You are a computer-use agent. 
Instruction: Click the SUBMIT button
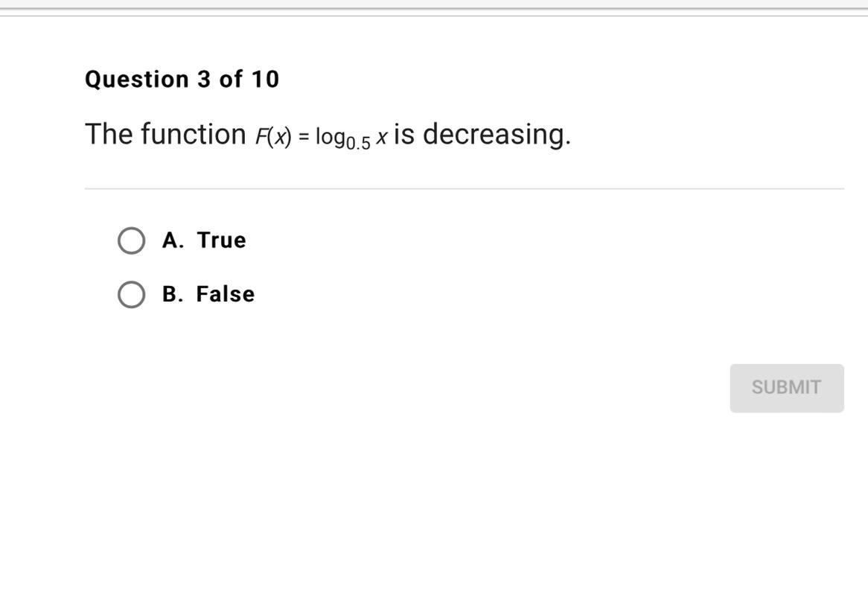point(787,388)
